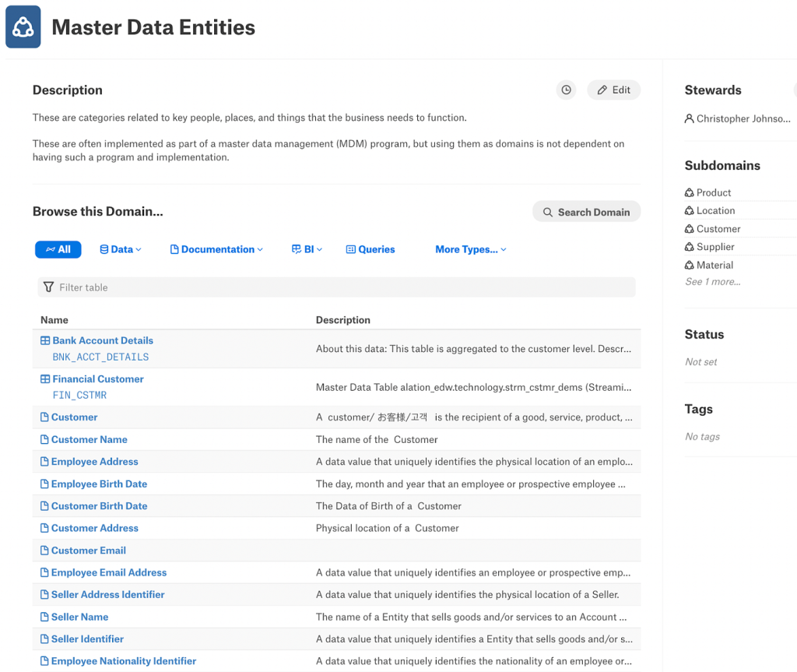This screenshot has width=797, height=672.
Task: Click the document icon beside Customer Email
Action: pos(44,551)
